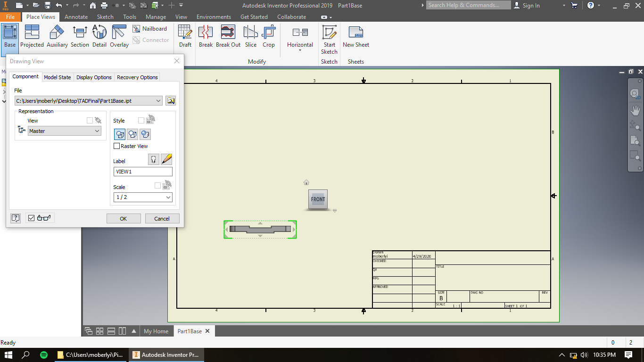Image resolution: width=644 pixels, height=362 pixels.
Task: Expand the Help dropdown arrow
Action: (x=599, y=6)
